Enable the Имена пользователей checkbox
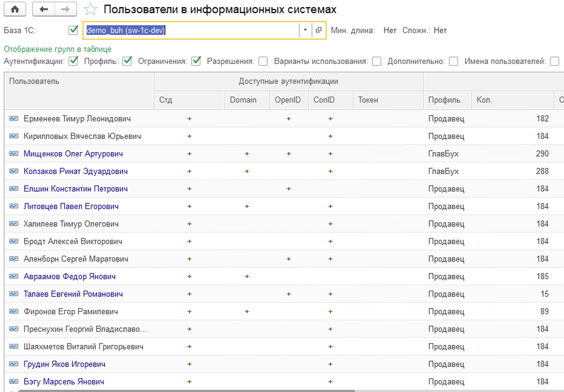Screen dimensions: 564x392 (554, 61)
